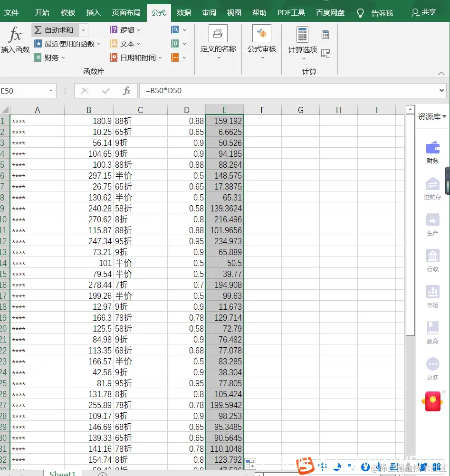450x476 pixels.
Task: Open the Production (生产) resource category
Action: click(x=432, y=225)
